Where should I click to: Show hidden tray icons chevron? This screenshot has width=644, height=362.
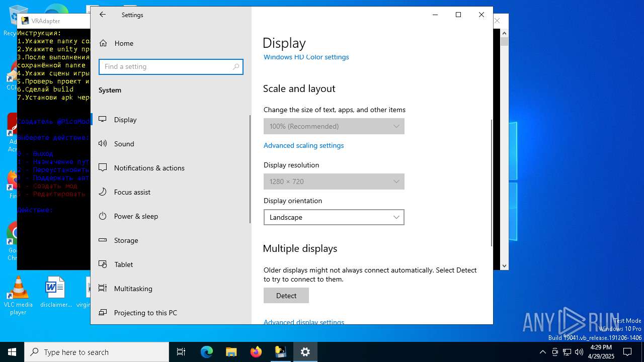click(x=542, y=352)
